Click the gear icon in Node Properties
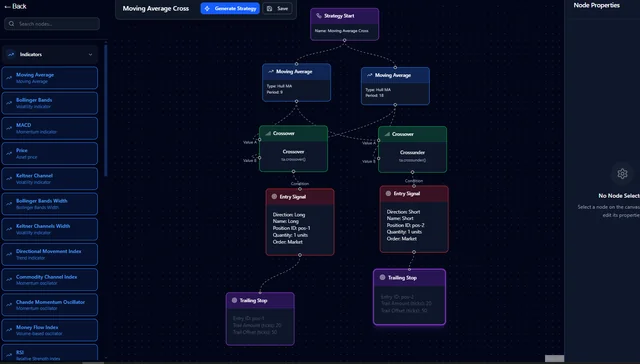The image size is (640, 364). point(622,174)
